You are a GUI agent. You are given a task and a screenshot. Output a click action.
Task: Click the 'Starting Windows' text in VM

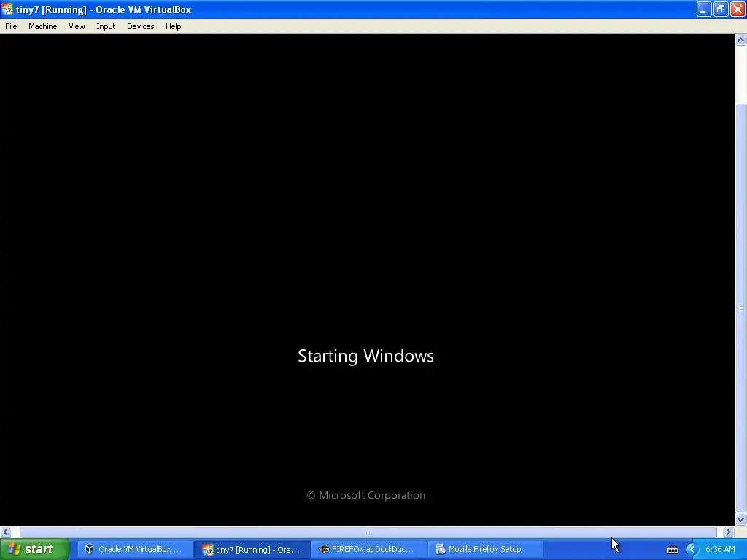click(366, 356)
